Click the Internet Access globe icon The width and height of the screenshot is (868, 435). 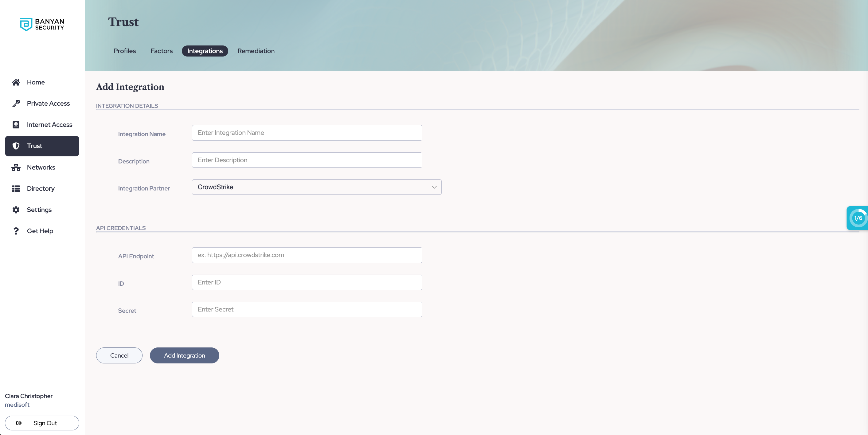(x=16, y=125)
